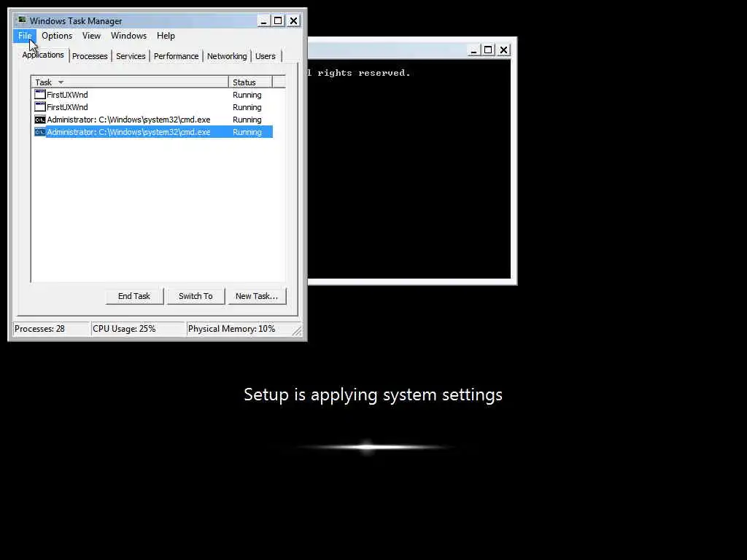Open the Help menu
The width and height of the screenshot is (747, 560).
coord(166,36)
